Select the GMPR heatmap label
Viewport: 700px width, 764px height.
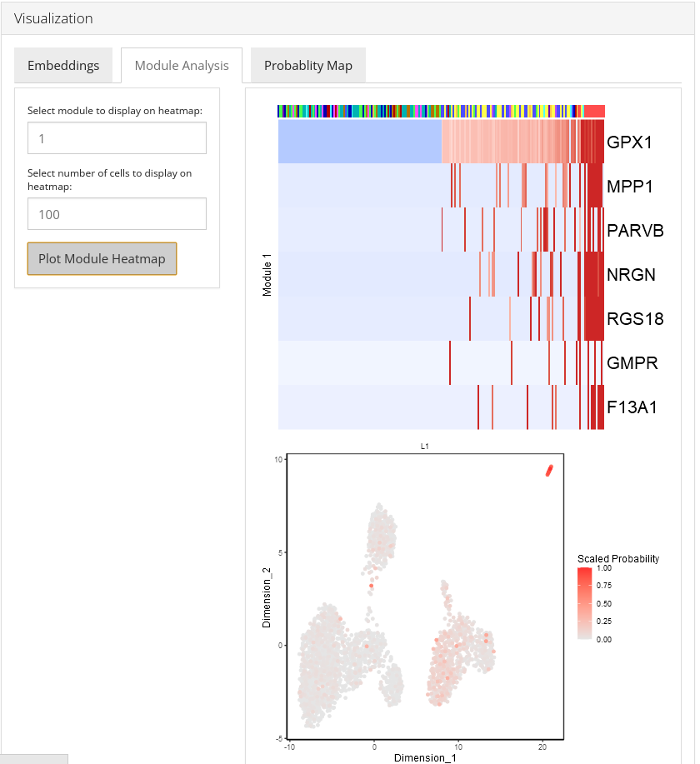tap(631, 362)
